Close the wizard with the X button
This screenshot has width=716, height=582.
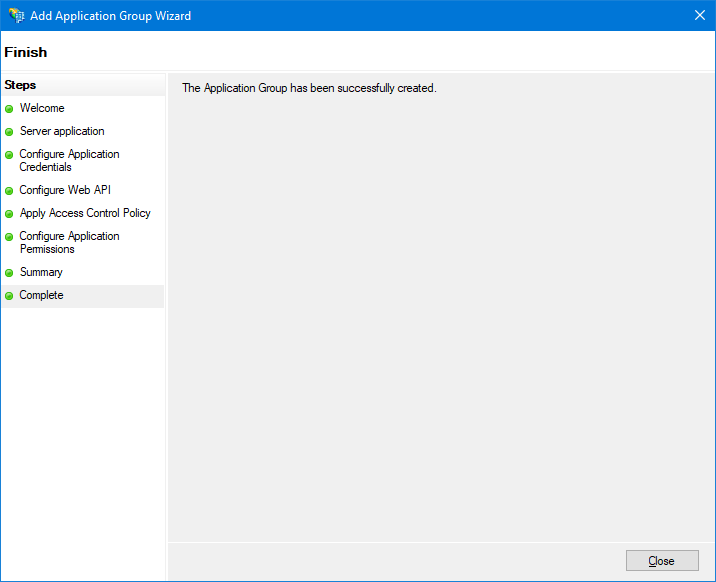[700, 16]
